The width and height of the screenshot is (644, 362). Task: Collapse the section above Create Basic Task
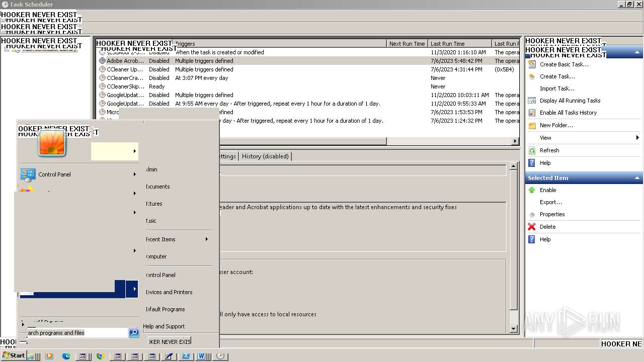tap(637, 52)
